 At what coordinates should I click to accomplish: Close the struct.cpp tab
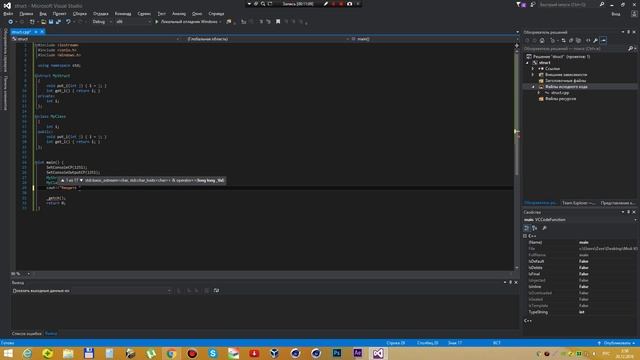pyautogui.click(x=42, y=32)
